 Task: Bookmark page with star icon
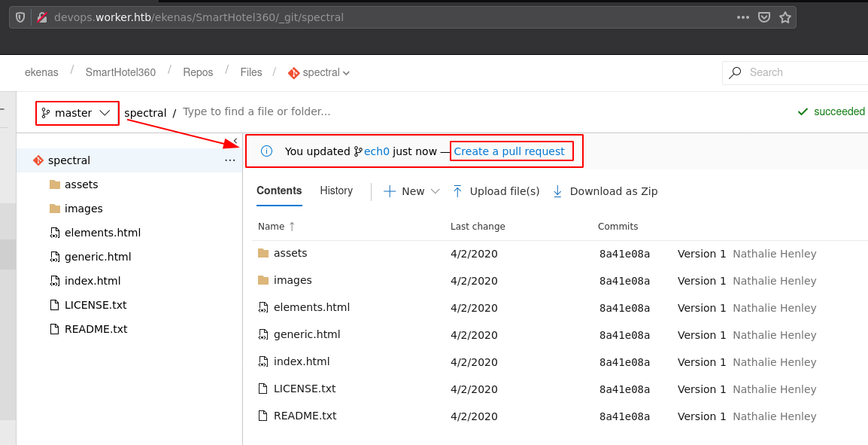coord(785,17)
